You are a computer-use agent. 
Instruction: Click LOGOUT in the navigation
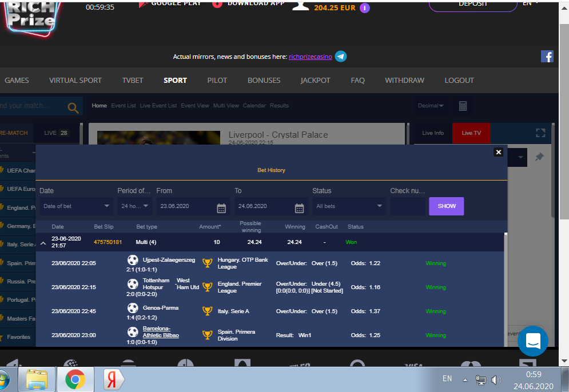459,80
